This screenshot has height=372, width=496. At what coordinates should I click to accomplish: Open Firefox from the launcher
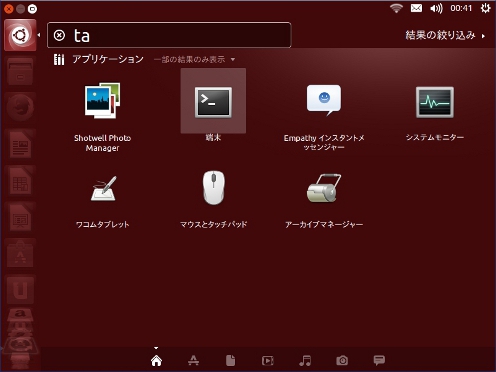pyautogui.click(x=20, y=108)
